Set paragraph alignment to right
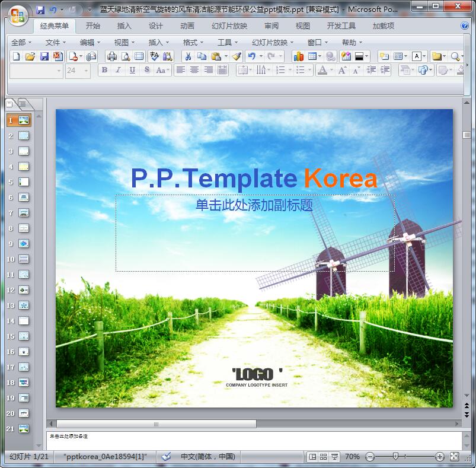The width and height of the screenshot is (476, 468). pos(209,71)
